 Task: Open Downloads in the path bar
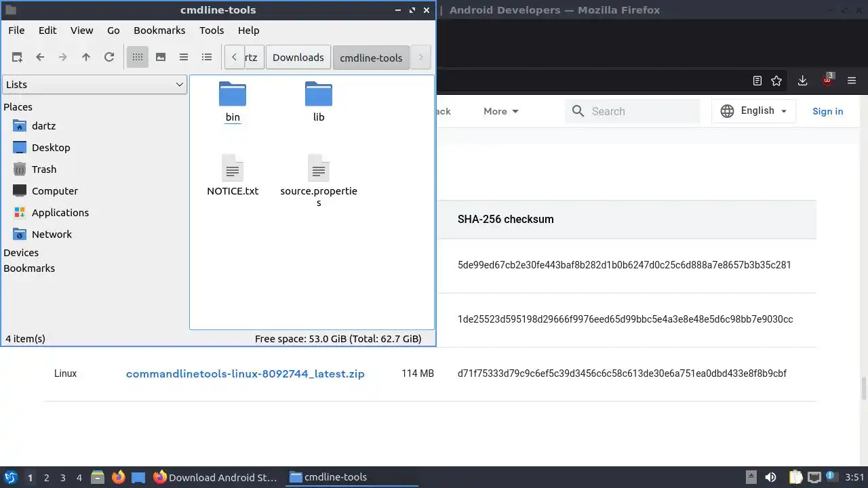298,58
